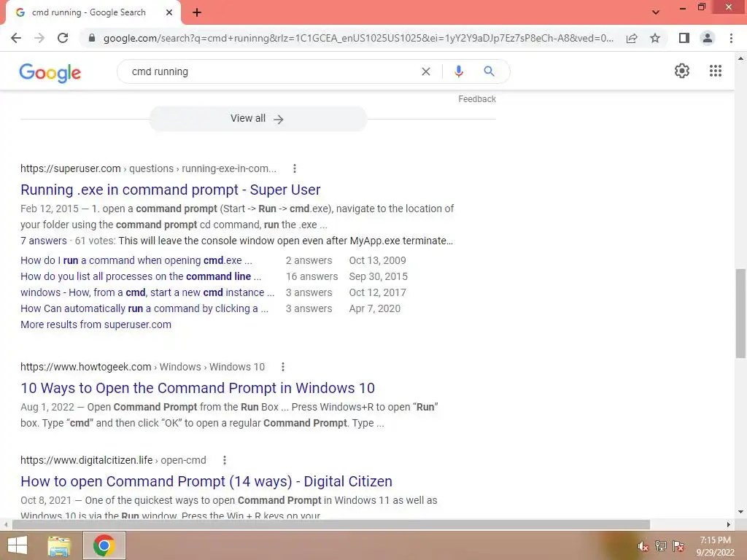View site information lock icon
Image resolution: width=747 pixels, height=560 pixels.
[x=92, y=38]
